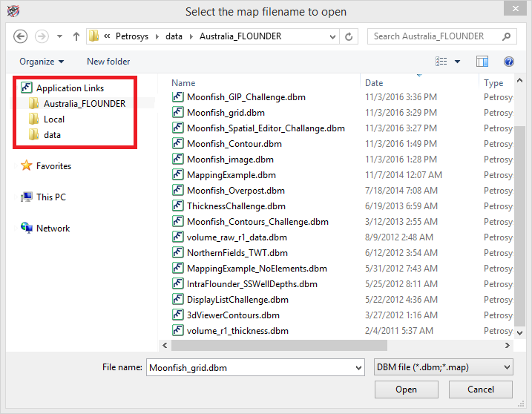Click the Open button
The image size is (532, 414).
pyautogui.click(x=406, y=390)
